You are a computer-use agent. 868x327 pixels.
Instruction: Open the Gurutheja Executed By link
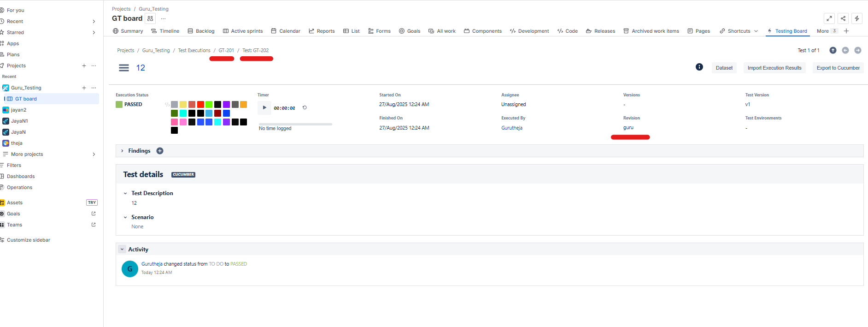point(511,128)
